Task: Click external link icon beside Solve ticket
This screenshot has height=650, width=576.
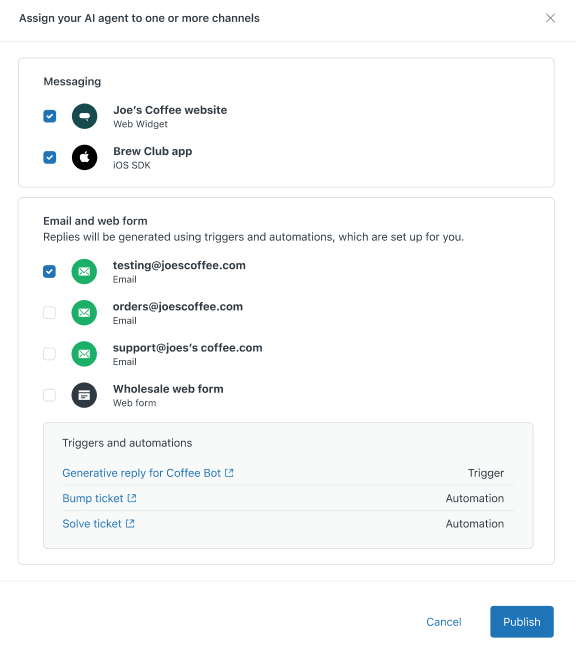Action: pos(130,524)
